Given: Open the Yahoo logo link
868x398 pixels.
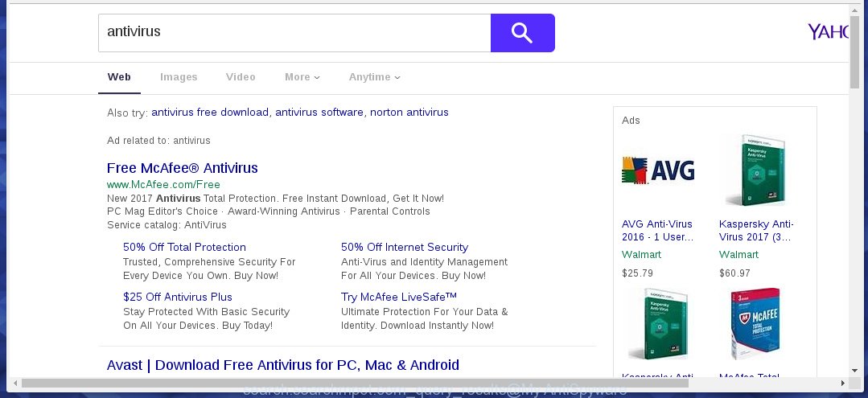Looking at the screenshot, I should pyautogui.click(x=828, y=32).
